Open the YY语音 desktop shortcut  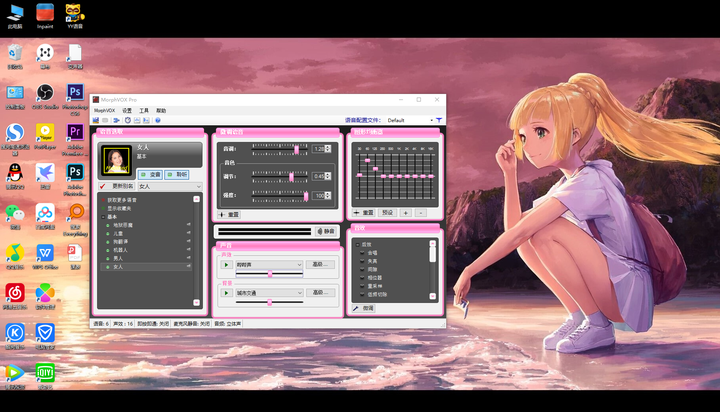[x=75, y=16]
